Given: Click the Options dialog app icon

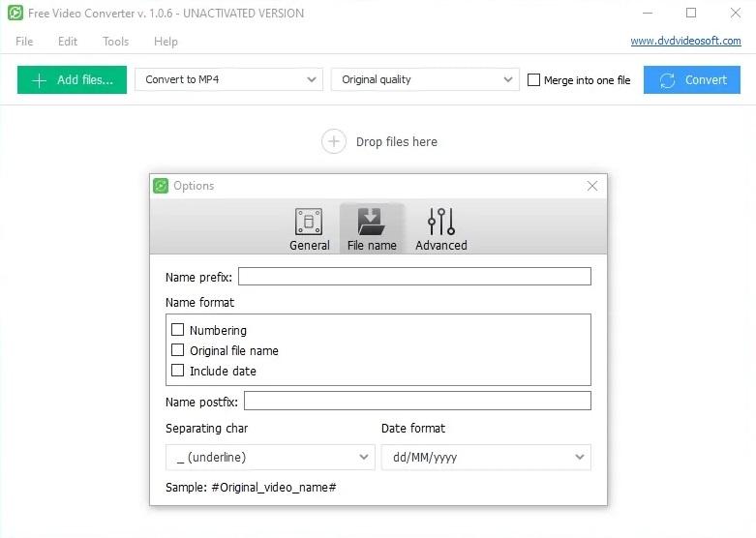Looking at the screenshot, I should click(161, 186).
